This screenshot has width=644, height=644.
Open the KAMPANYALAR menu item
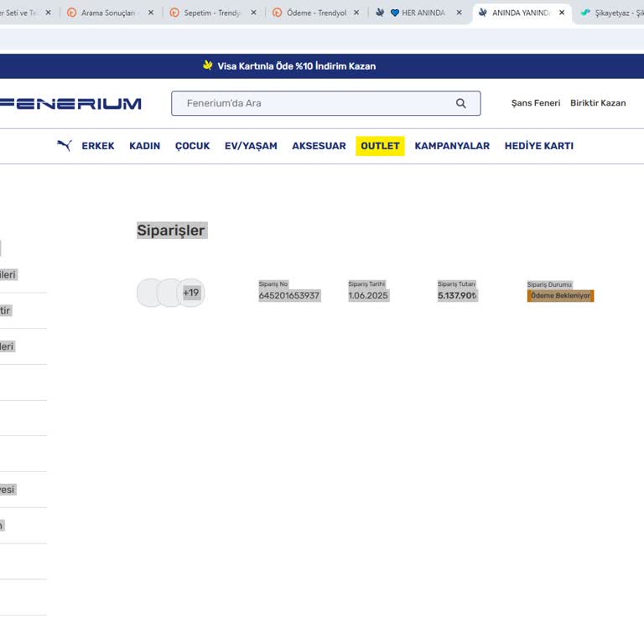tap(452, 146)
